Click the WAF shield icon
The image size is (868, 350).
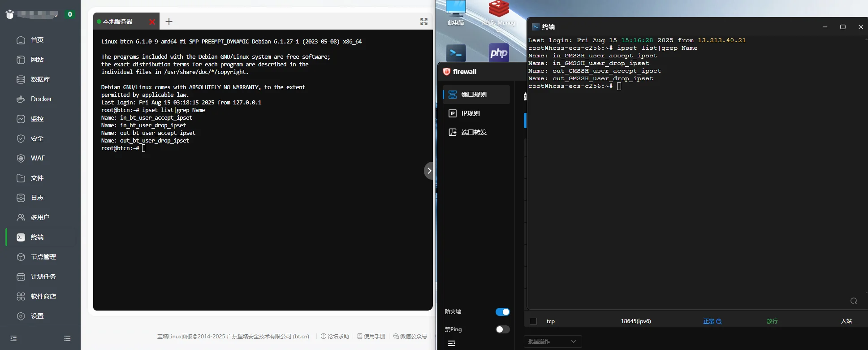click(21, 158)
